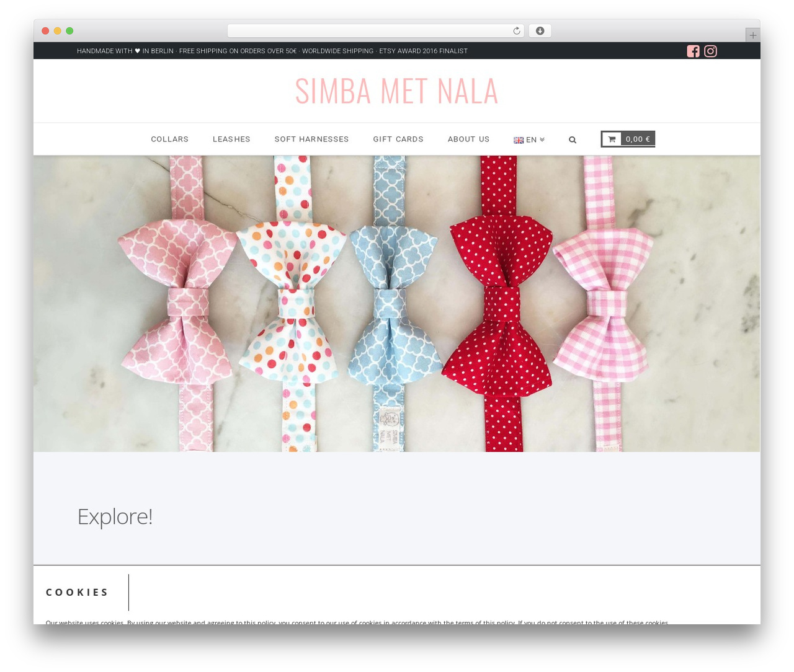794x672 pixels.
Task: Minimize the window with yellow button
Action: 58,31
